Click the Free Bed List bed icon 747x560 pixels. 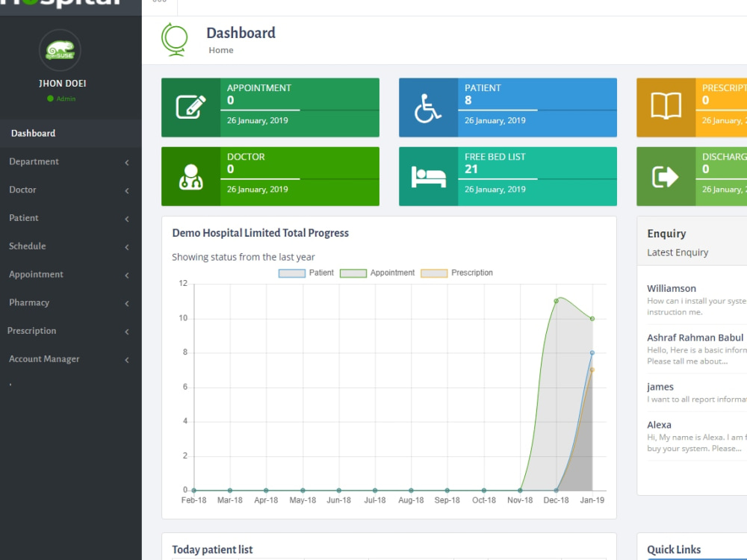428,177
